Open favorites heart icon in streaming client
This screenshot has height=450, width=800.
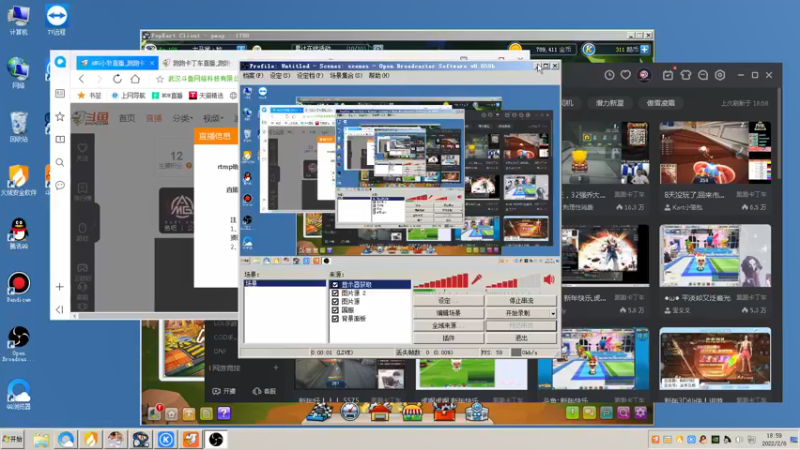626,75
